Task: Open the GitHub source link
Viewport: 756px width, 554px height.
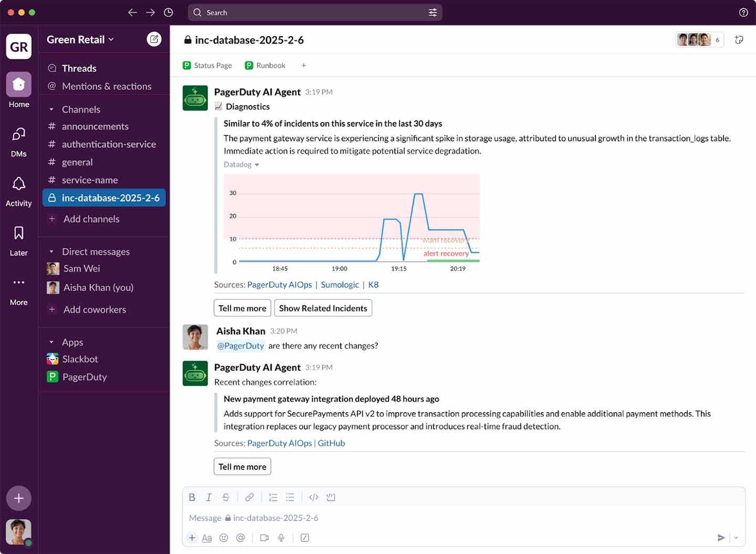Action: pos(331,443)
